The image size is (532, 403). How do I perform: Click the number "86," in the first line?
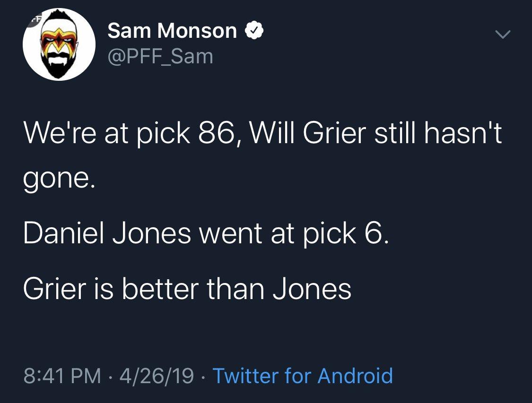[220, 133]
